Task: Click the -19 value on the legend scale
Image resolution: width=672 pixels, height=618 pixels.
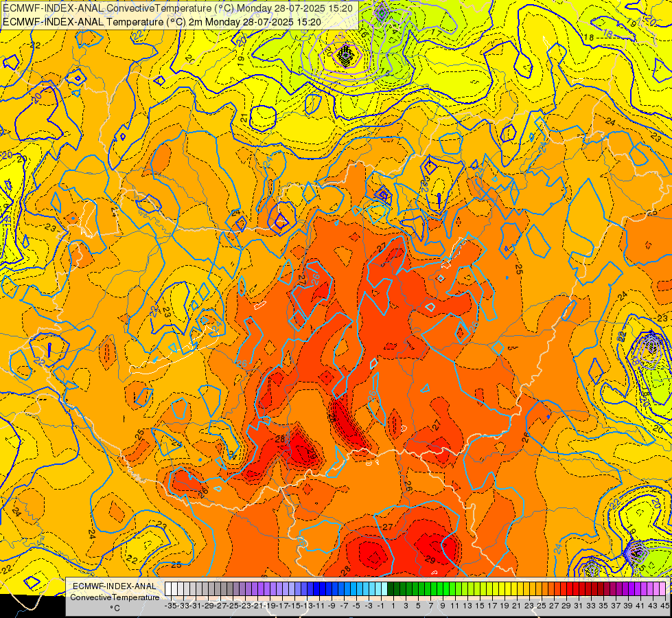Action: (270, 606)
